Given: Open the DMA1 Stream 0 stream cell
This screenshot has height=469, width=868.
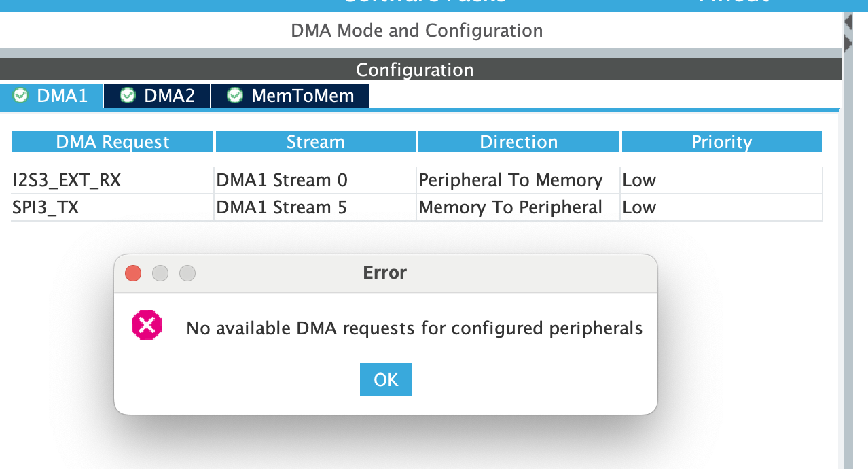Looking at the screenshot, I should [x=282, y=180].
